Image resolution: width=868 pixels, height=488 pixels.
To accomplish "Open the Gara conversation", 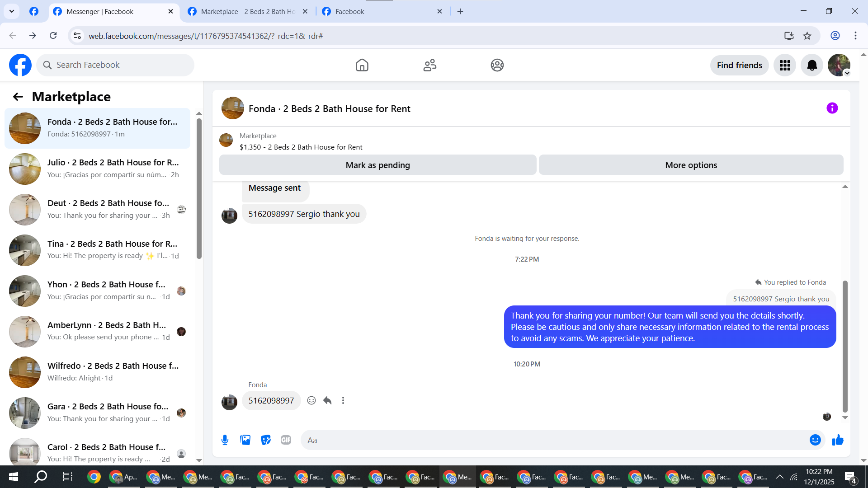I will pos(97,413).
